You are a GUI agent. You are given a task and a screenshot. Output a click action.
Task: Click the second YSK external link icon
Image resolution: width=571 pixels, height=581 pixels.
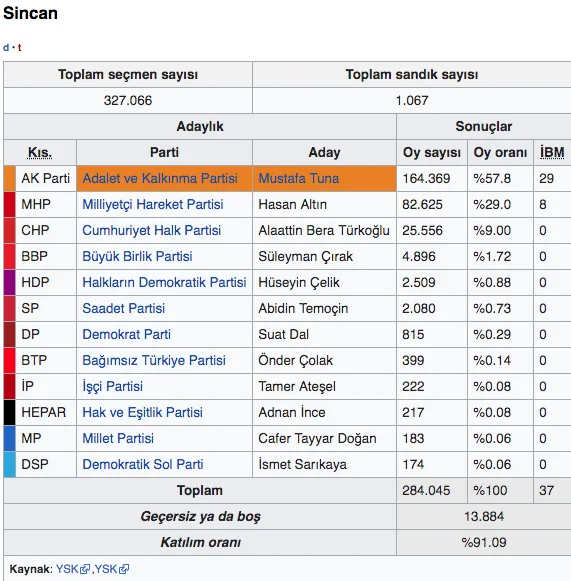pyautogui.click(x=124, y=569)
